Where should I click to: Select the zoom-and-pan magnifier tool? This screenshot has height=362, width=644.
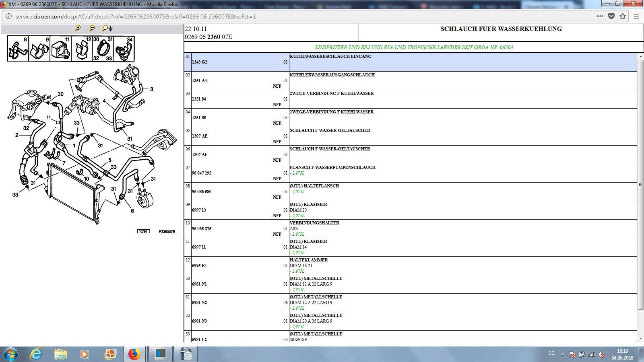107,28
